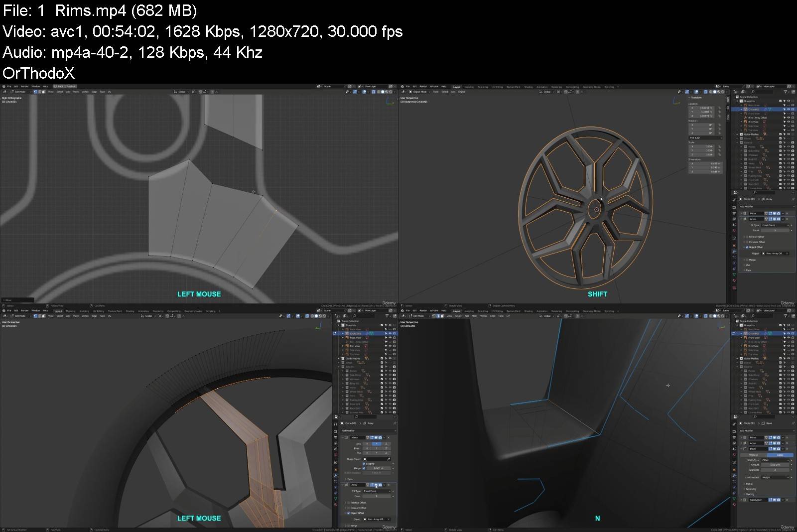
Task: Hide Blueprints collection with eye icon, top-right outliner
Action: [789, 101]
